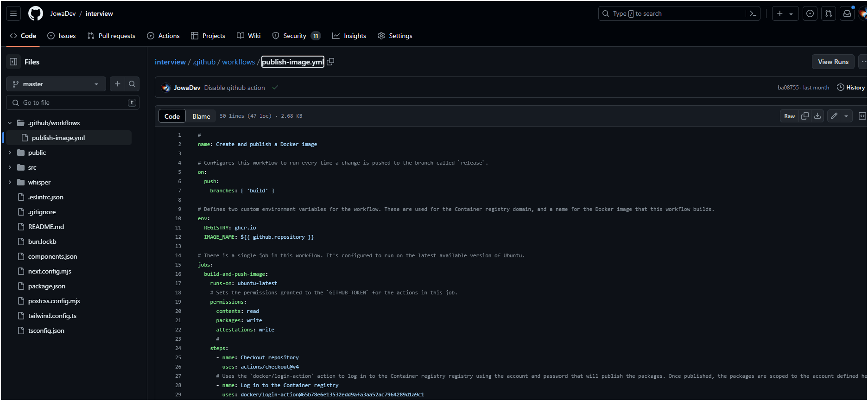
Task: Expand the public folder
Action: point(10,153)
